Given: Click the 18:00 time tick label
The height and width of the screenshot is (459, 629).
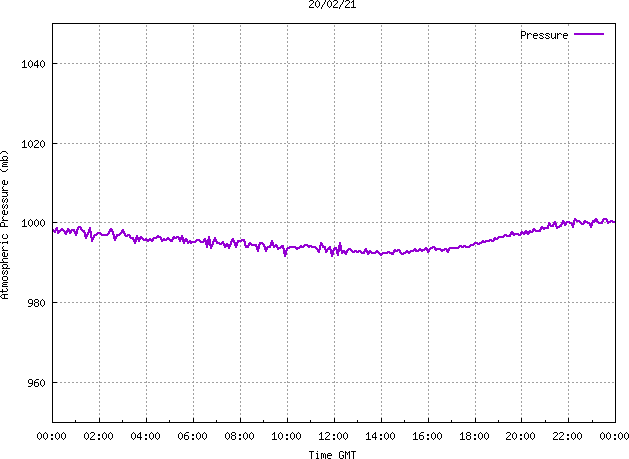Looking at the screenshot, I should (474, 436).
